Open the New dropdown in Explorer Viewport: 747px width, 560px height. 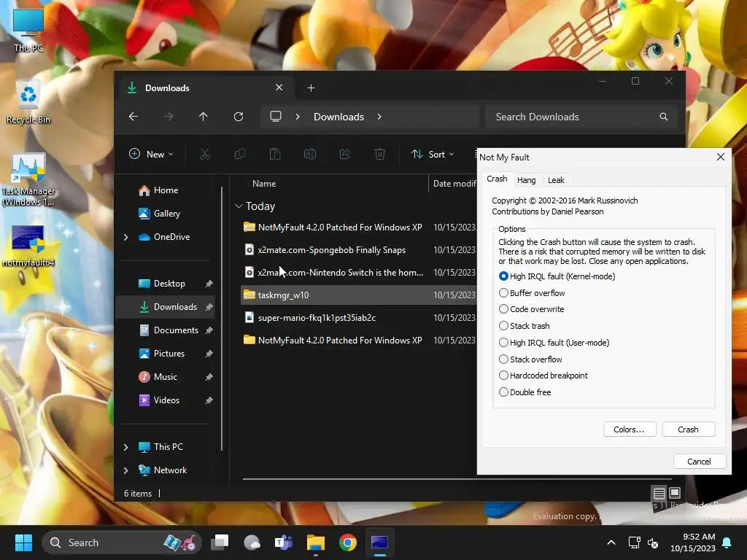pyautogui.click(x=152, y=154)
